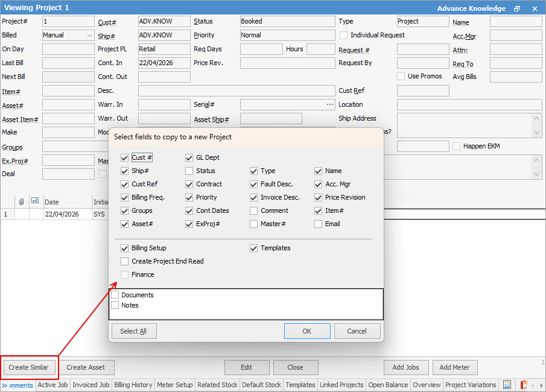
Task: Check Create Project End Read
Action: pos(125,261)
